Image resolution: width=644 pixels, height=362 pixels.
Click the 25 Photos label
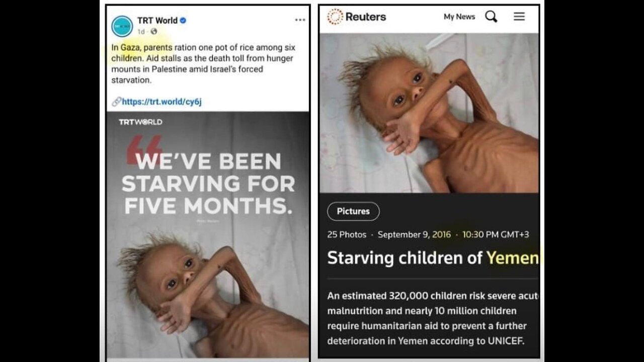pos(347,234)
